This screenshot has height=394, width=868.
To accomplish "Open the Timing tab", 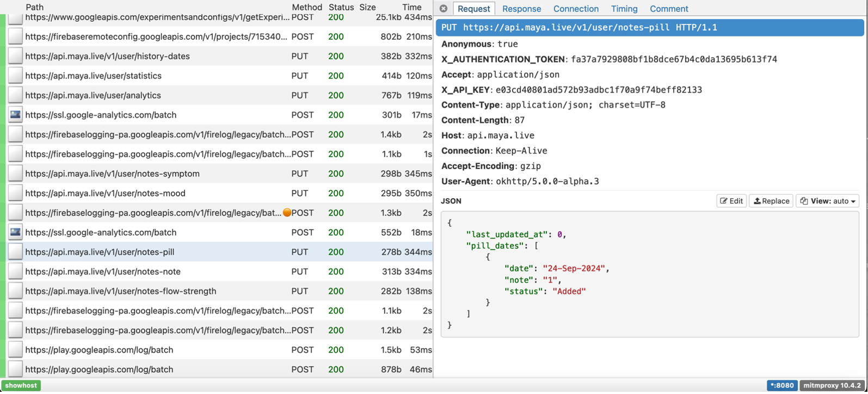I will click(624, 9).
